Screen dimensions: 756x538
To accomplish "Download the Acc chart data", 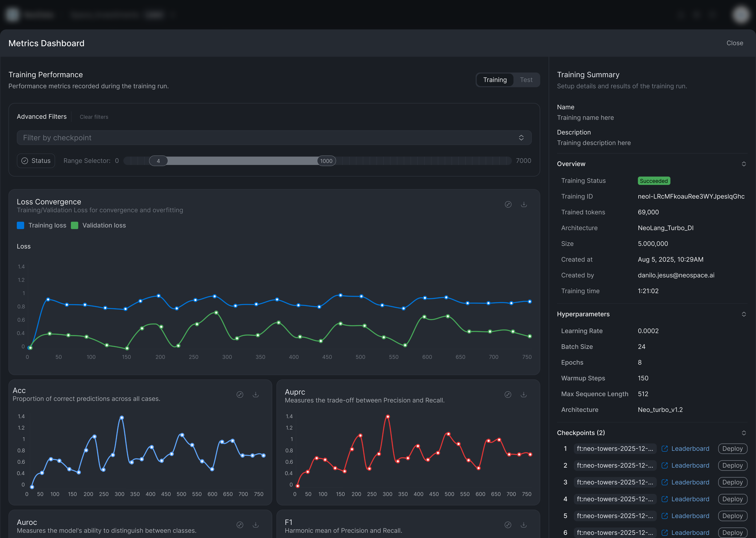I will point(255,394).
